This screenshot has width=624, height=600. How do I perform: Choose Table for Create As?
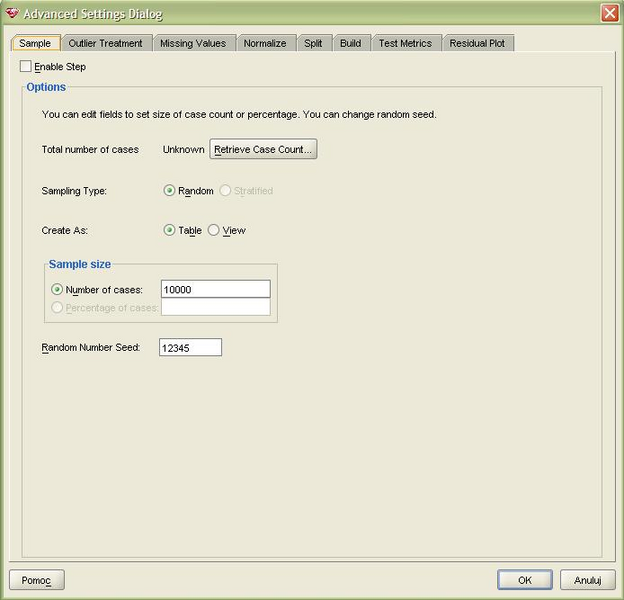coord(169,230)
